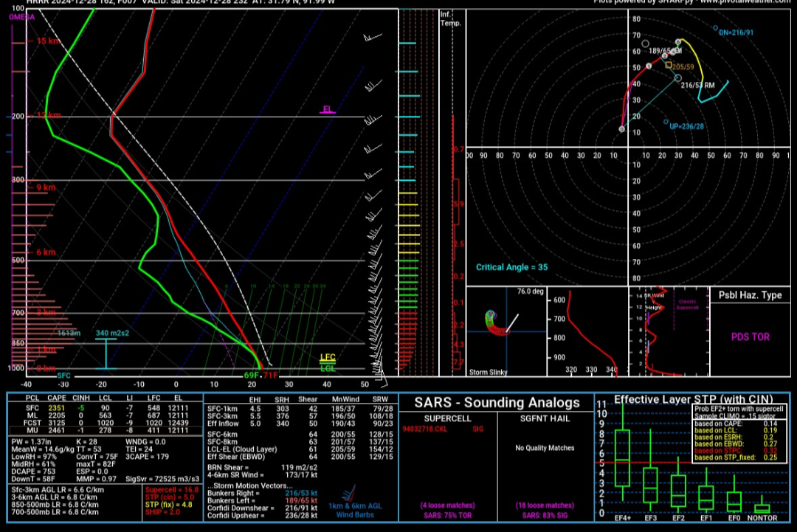
Task: Click the Bunkers Right 216/53 kt value
Action: point(301,493)
